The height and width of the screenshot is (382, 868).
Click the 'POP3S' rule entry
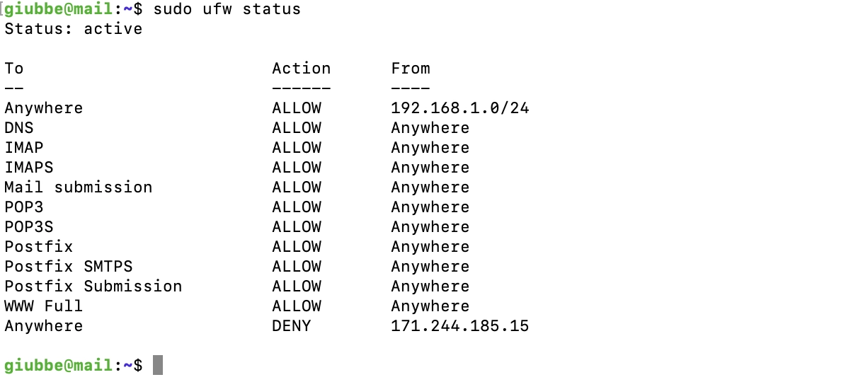(x=29, y=227)
